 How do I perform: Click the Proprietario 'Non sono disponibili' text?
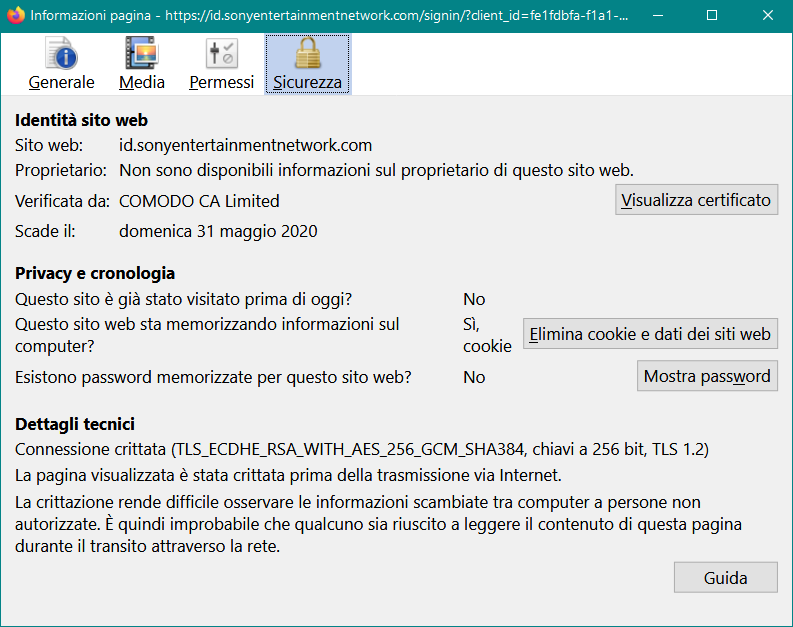376,170
